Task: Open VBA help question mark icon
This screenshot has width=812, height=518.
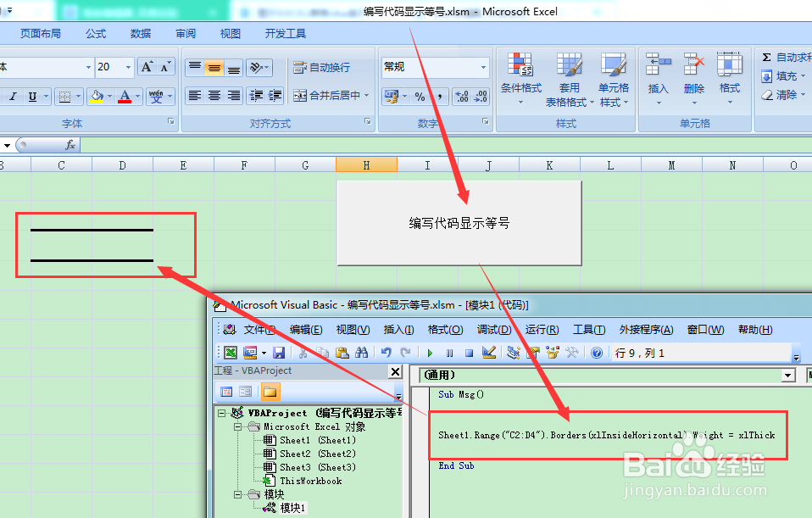Action: click(597, 353)
